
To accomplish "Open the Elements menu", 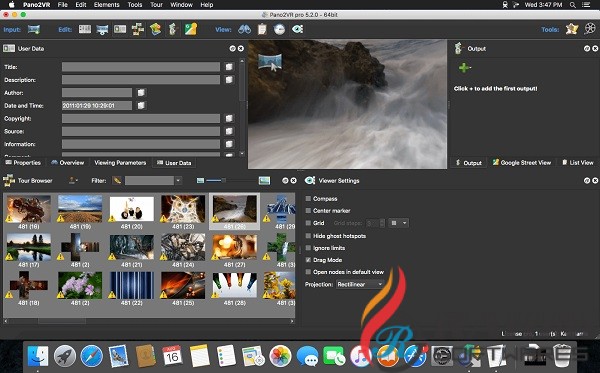I will click(106, 5).
